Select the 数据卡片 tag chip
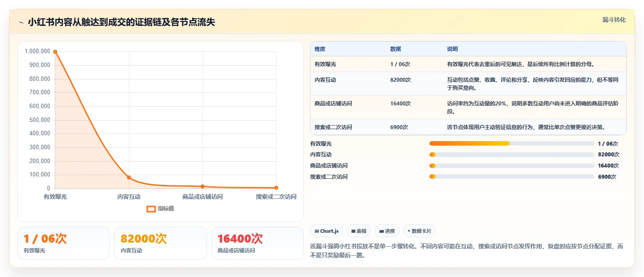Image resolution: width=644 pixels, height=277 pixels. point(419,231)
